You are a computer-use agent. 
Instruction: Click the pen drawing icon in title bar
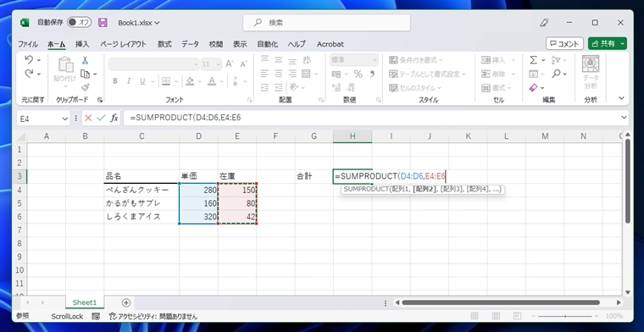[x=545, y=23]
